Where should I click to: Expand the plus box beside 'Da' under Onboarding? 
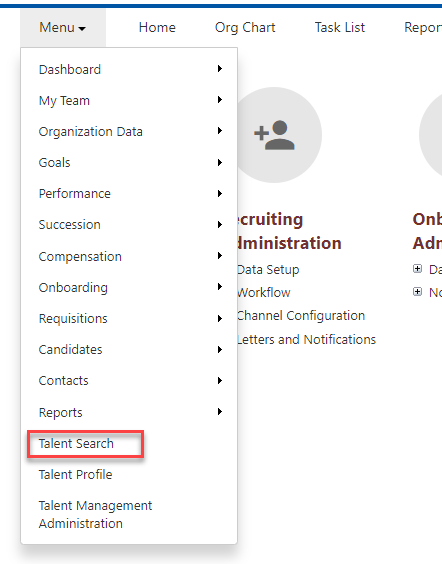coord(417,269)
